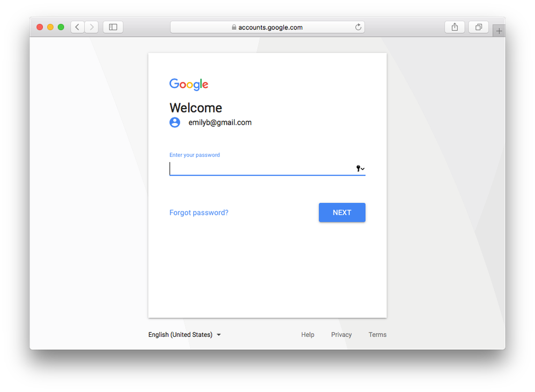The width and height of the screenshot is (535, 392).
Task: Click the forward navigation arrow
Action: point(92,27)
